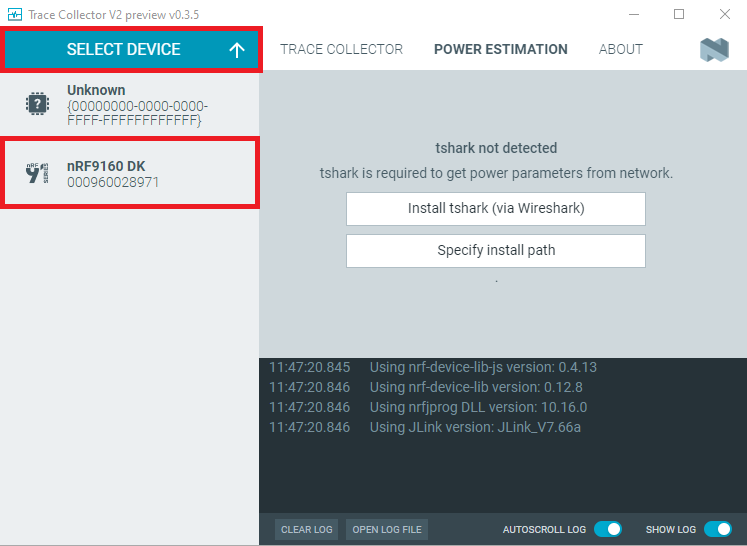Toggle the Autoscroll Log switch
This screenshot has height=546, width=747.
(x=607, y=529)
